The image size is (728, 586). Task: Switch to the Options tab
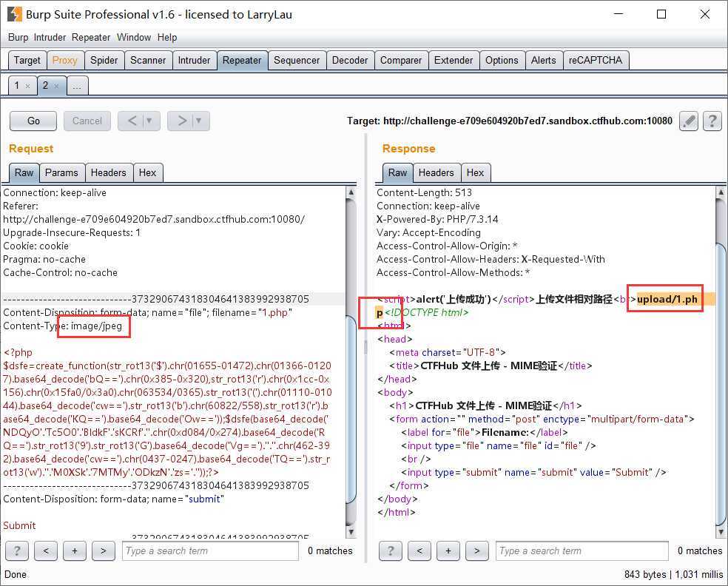(502, 61)
